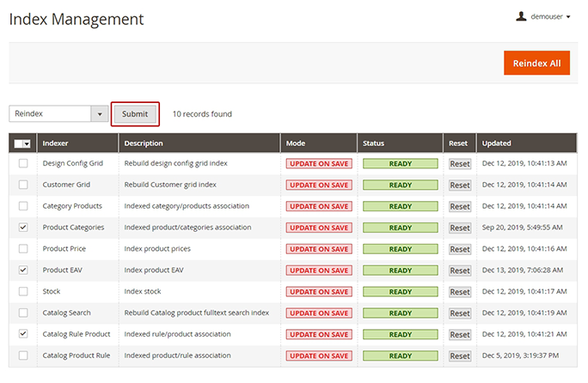Image resolution: width=588 pixels, height=383 pixels.
Task: Deselect the Catalog Rule Product checkbox
Action: (x=23, y=334)
